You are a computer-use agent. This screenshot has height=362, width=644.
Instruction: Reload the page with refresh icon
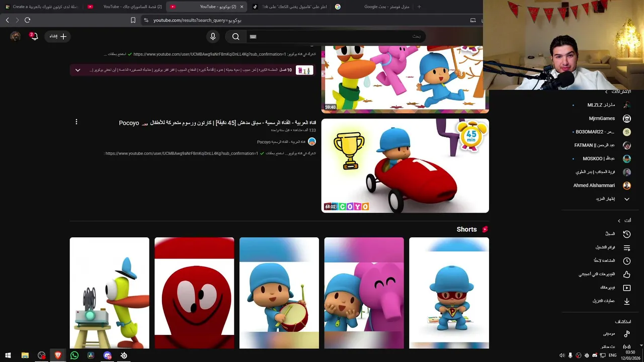click(28, 20)
